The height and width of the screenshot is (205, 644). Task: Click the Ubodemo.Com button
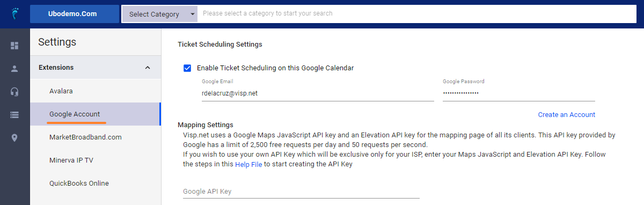[75, 14]
